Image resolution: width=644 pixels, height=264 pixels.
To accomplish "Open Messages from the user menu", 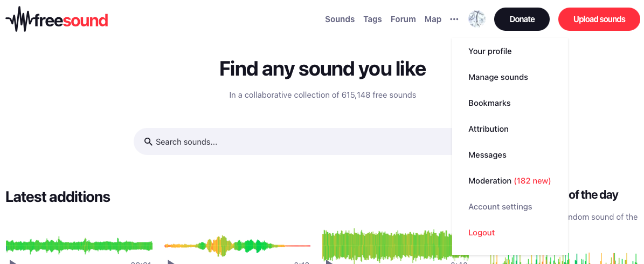I will [487, 155].
